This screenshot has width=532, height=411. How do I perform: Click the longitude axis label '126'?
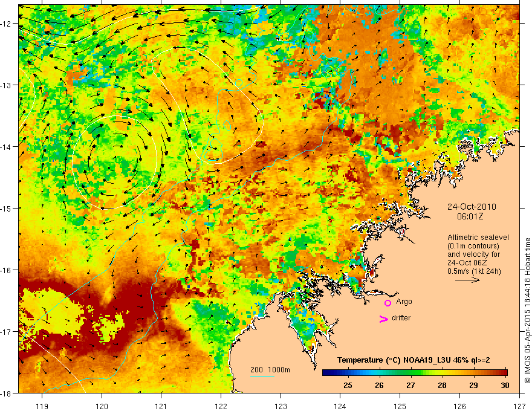[459, 406]
